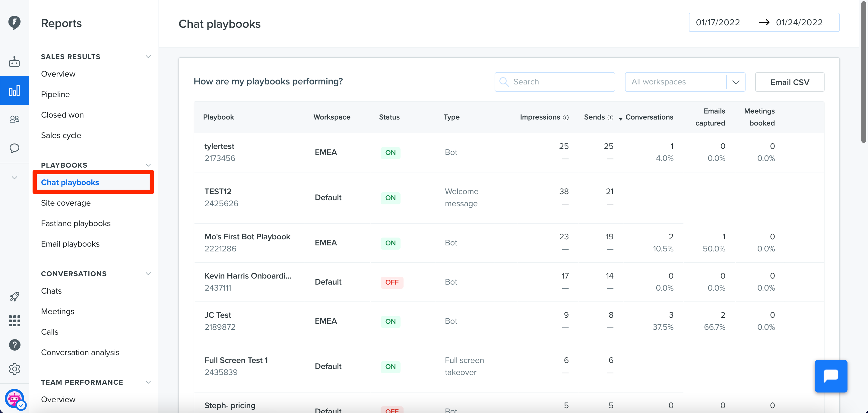Open the app grid icon
The image size is (868, 413).
click(14, 321)
